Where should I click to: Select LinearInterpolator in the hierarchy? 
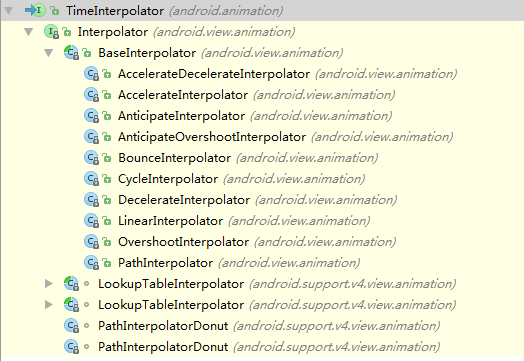click(x=170, y=221)
